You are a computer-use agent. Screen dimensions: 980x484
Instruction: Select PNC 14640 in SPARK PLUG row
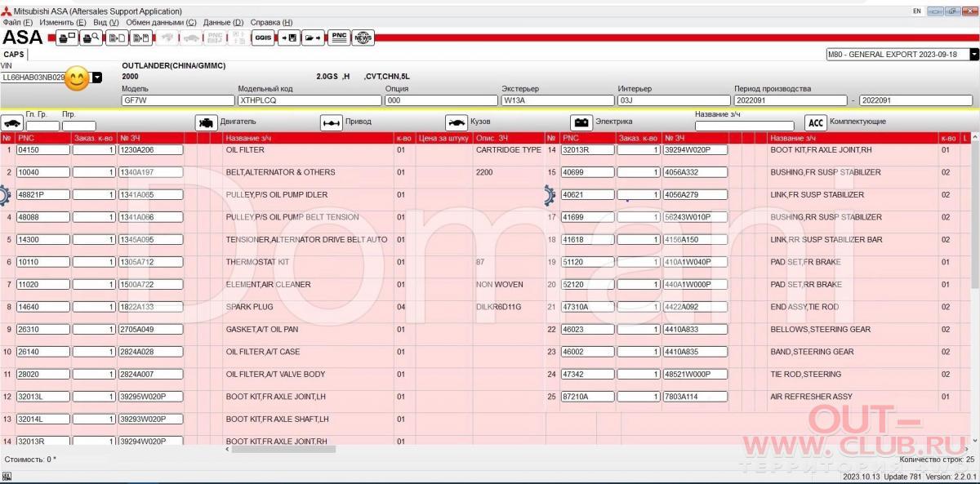pos(42,307)
